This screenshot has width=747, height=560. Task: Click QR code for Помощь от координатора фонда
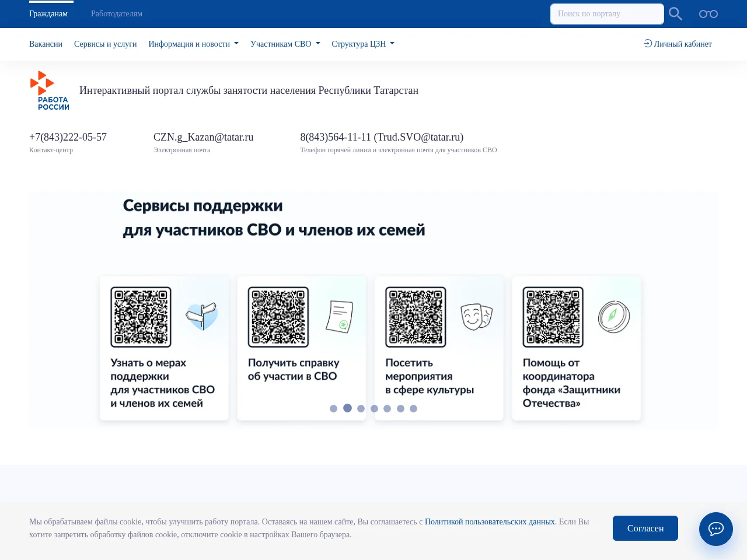[x=553, y=317]
